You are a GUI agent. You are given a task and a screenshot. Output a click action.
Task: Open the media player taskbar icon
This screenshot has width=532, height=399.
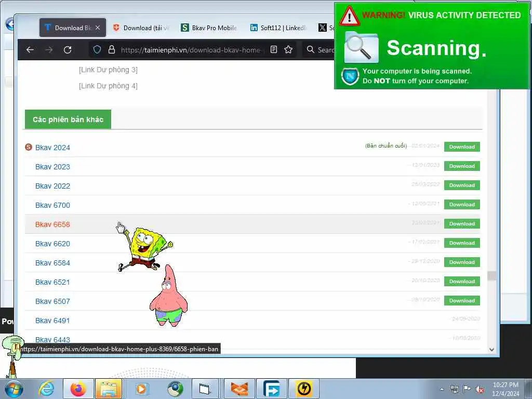pos(141,389)
